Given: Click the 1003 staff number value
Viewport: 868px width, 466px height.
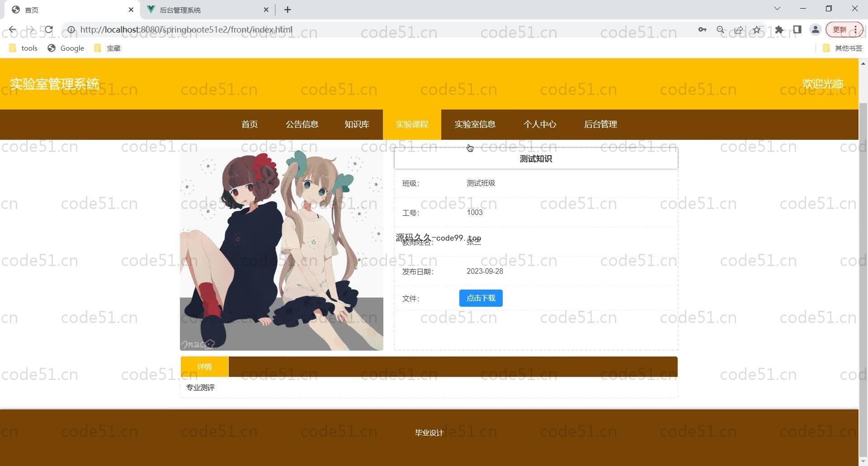Looking at the screenshot, I should 475,213.
